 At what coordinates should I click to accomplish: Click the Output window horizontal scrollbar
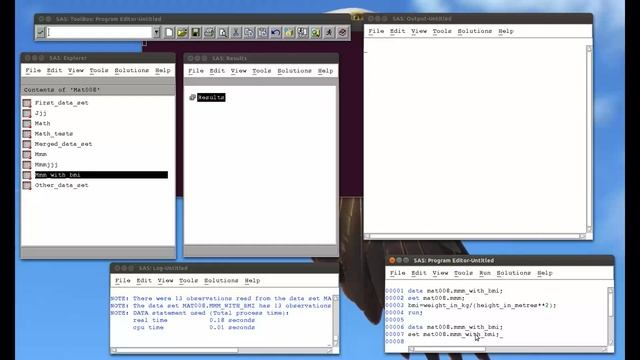pyautogui.click(x=475, y=236)
